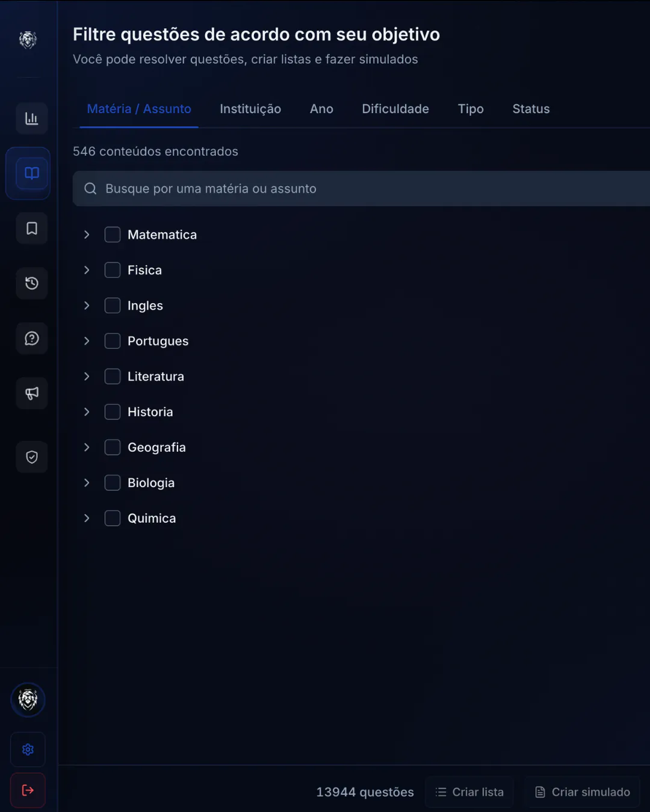Switch to the Dificuldade tab
The image size is (650, 812).
point(395,109)
